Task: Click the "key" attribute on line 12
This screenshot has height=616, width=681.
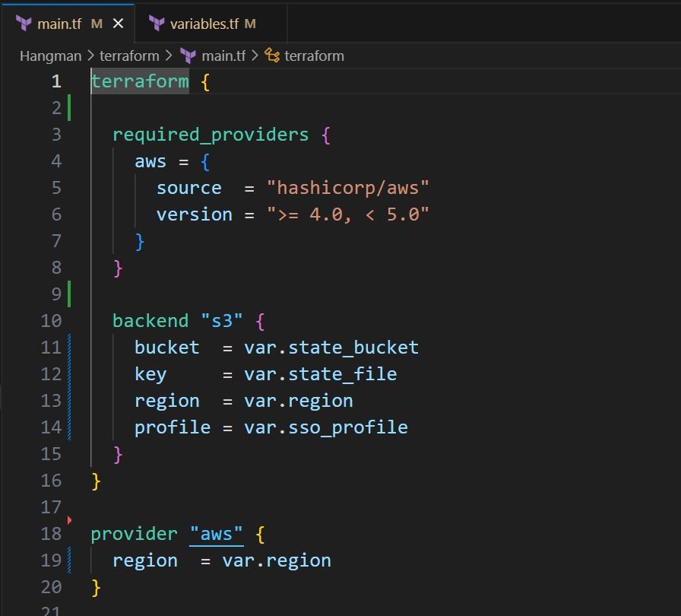Action: point(150,374)
